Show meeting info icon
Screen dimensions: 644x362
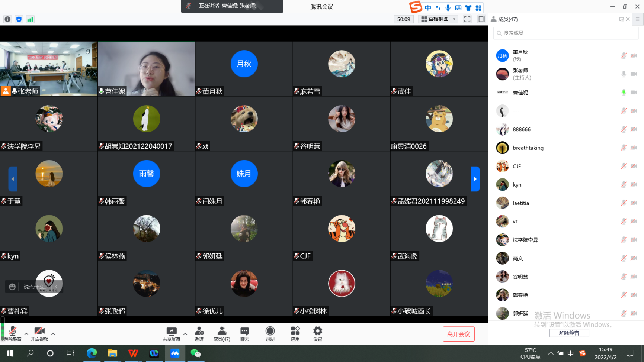click(7, 19)
